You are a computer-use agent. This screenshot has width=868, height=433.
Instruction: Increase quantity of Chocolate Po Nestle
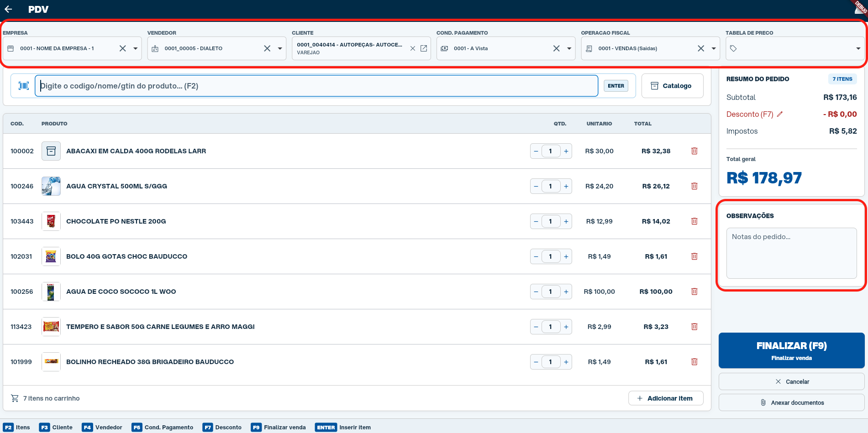click(x=566, y=221)
